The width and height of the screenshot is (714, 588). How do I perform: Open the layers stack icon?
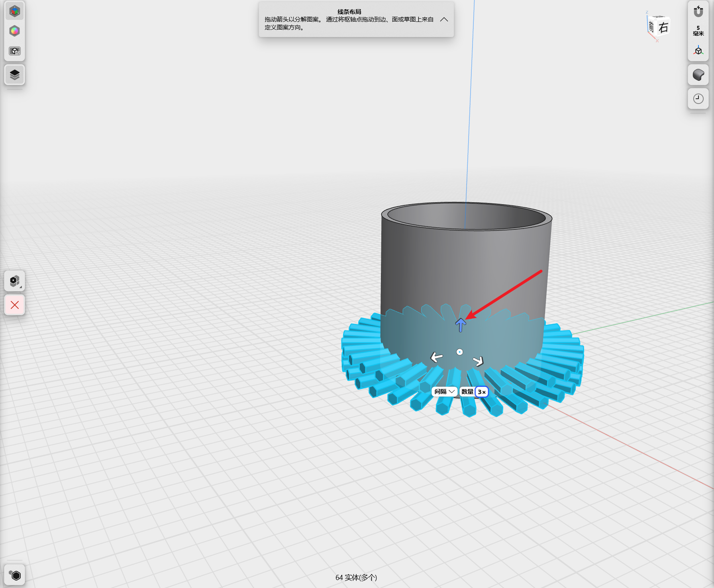pyautogui.click(x=15, y=75)
